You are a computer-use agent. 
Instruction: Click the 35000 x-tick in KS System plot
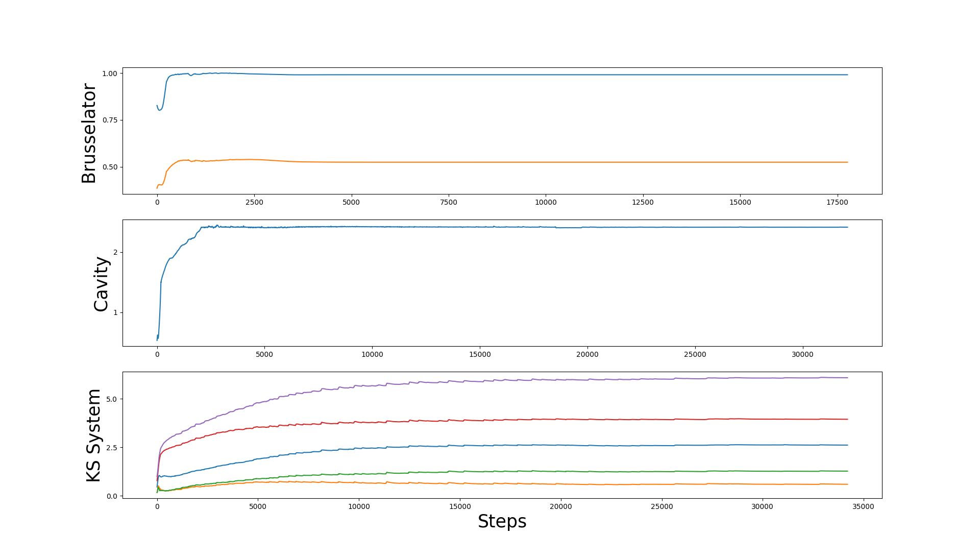864,506
